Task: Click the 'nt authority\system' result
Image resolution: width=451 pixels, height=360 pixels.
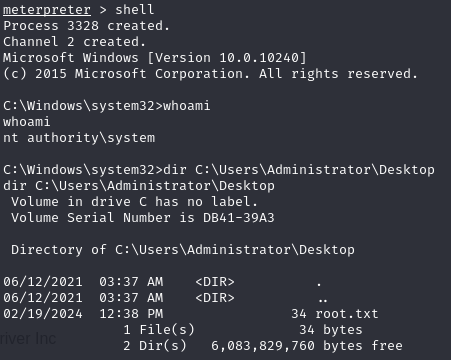Action: tap(79, 138)
